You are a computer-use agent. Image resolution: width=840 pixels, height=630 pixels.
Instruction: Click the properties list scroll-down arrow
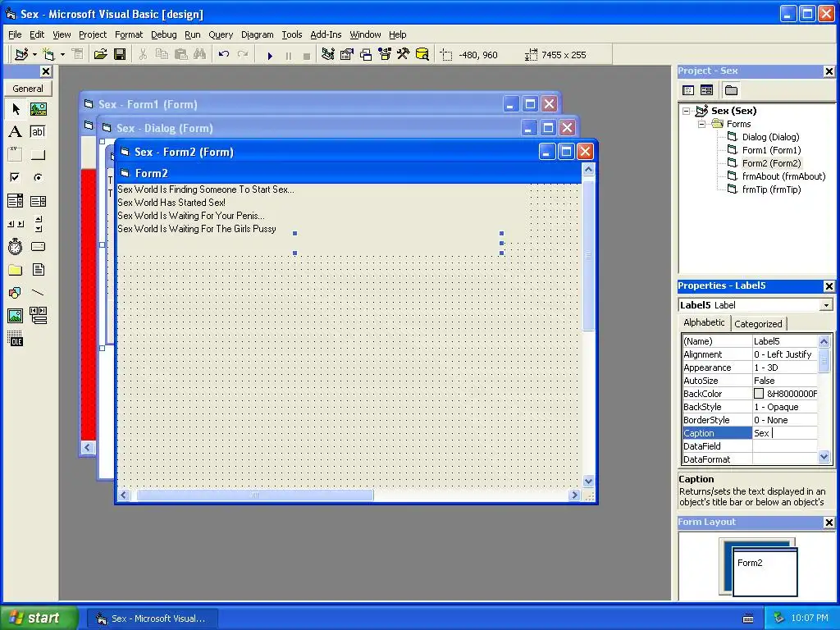coord(824,457)
